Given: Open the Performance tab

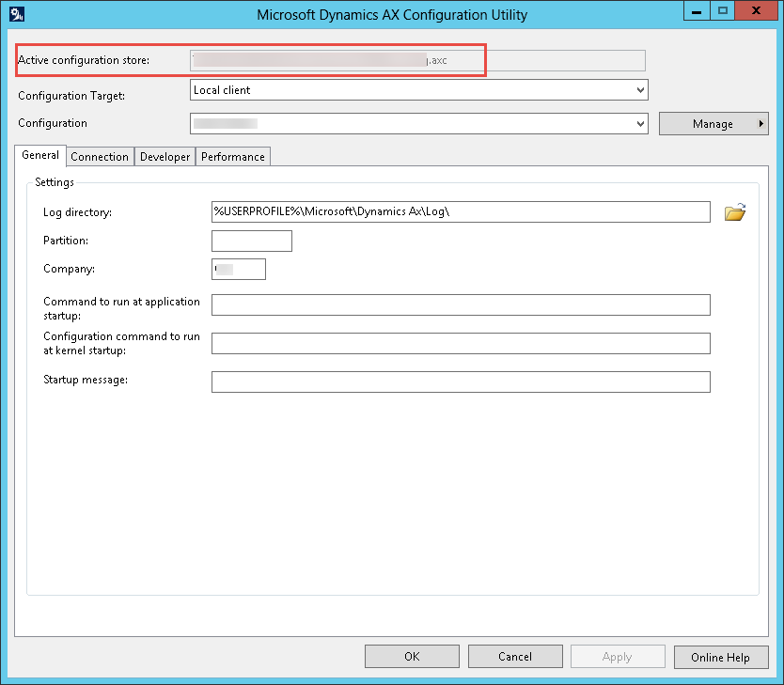Looking at the screenshot, I should pos(232,156).
